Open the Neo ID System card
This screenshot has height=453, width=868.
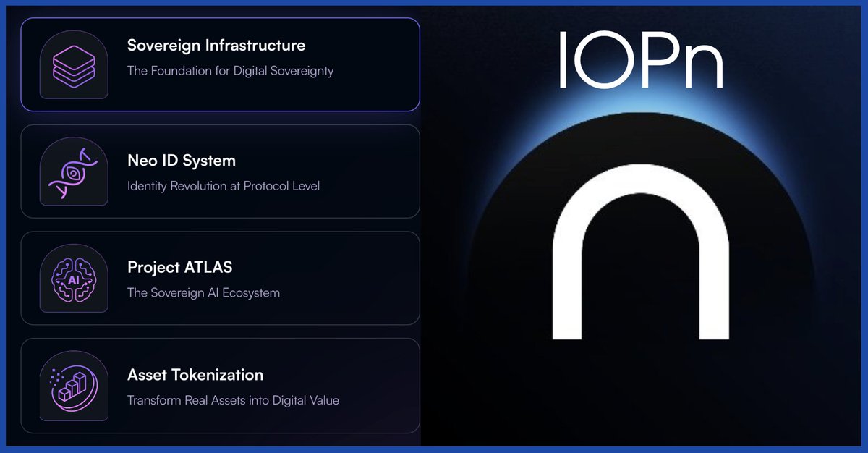(221, 171)
